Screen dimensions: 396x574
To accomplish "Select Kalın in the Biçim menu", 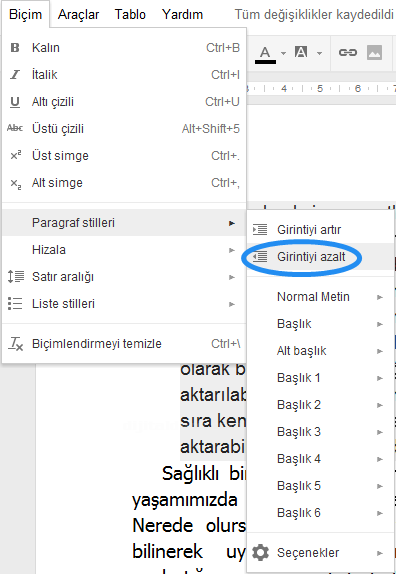I will [124, 48].
